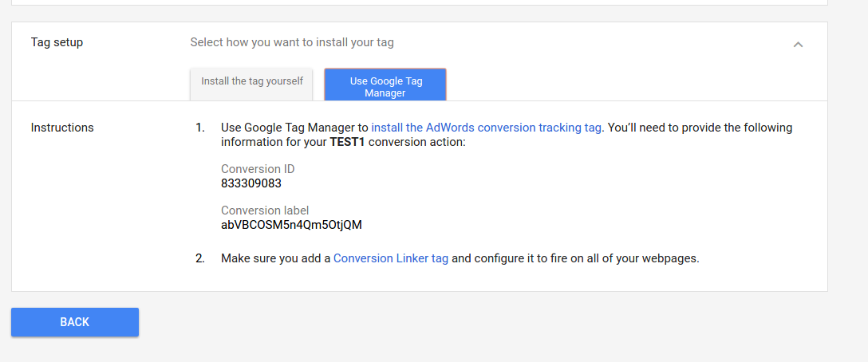Image resolution: width=868 pixels, height=362 pixels.
Task: Click You'll need to provide the following text
Action: point(699,128)
